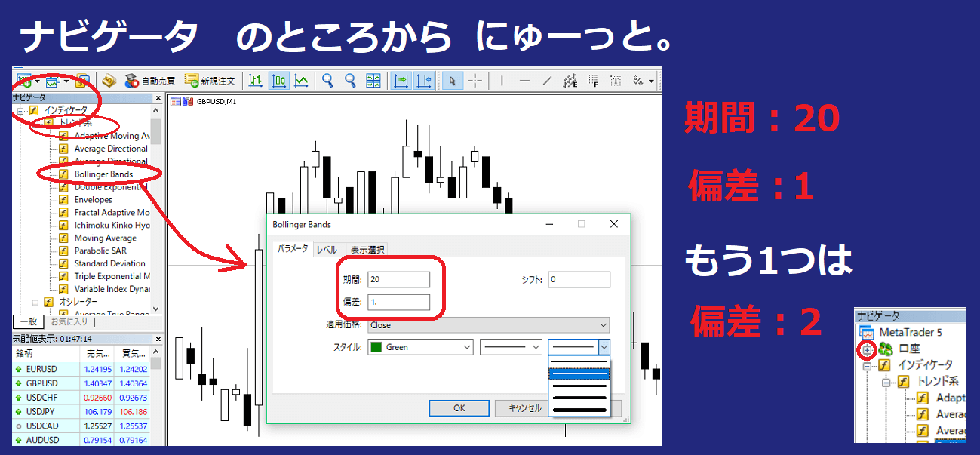Viewport: 980px width, 455px height.
Task: Open the 表示選択 tab
Action: click(367, 250)
